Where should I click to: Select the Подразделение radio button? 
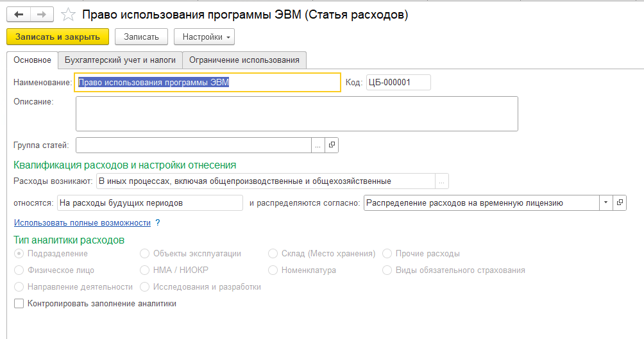tap(19, 254)
